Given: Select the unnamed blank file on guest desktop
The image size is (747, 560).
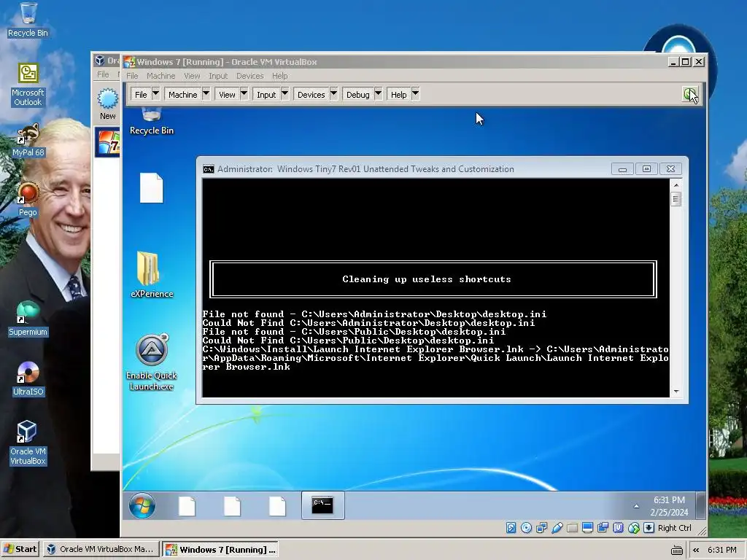Looking at the screenshot, I should click(x=152, y=188).
